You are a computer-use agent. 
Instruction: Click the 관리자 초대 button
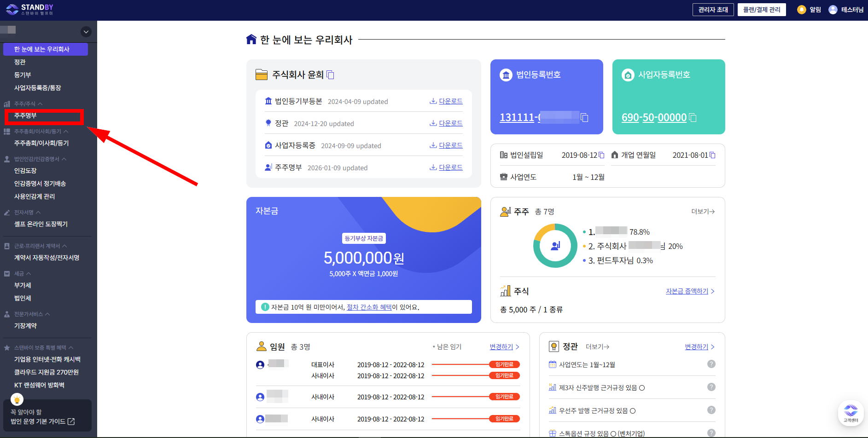coord(713,9)
